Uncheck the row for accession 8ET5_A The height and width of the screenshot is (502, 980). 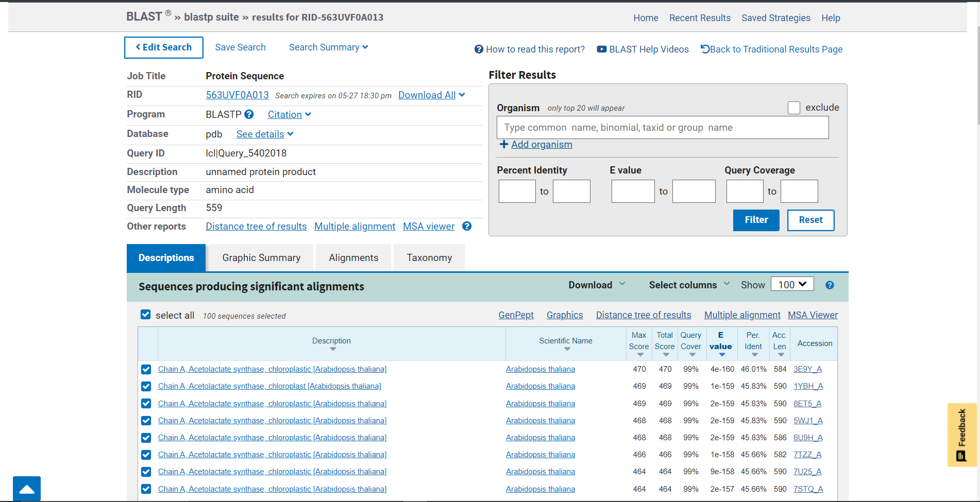[x=146, y=404]
